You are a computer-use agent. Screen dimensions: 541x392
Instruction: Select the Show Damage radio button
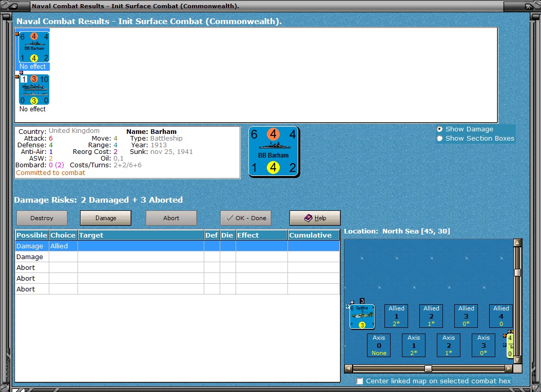coord(439,129)
